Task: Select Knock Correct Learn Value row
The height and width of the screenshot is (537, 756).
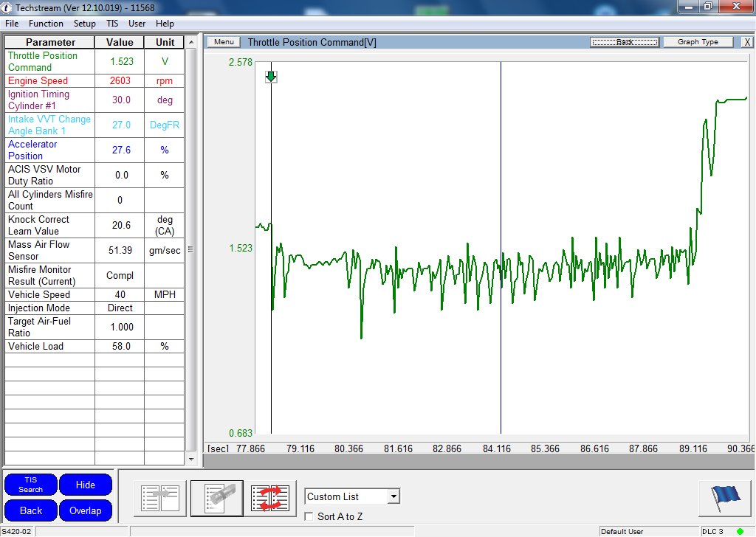Action: 94,225
